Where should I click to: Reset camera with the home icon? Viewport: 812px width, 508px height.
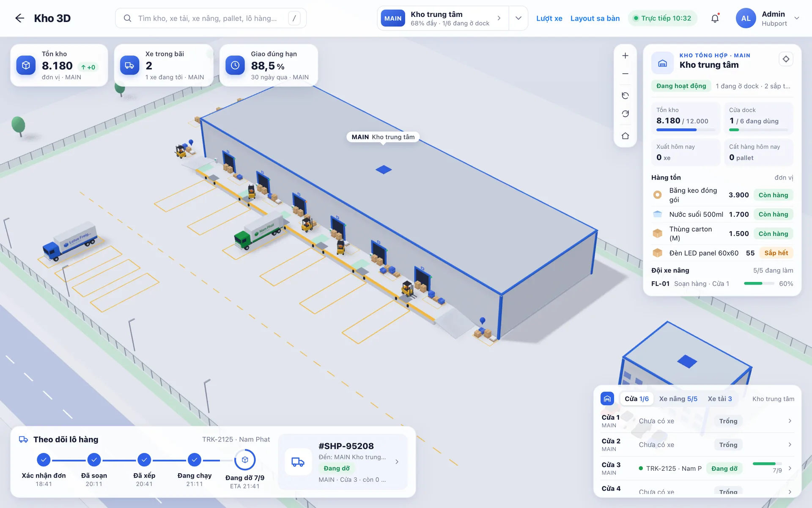[x=625, y=136]
